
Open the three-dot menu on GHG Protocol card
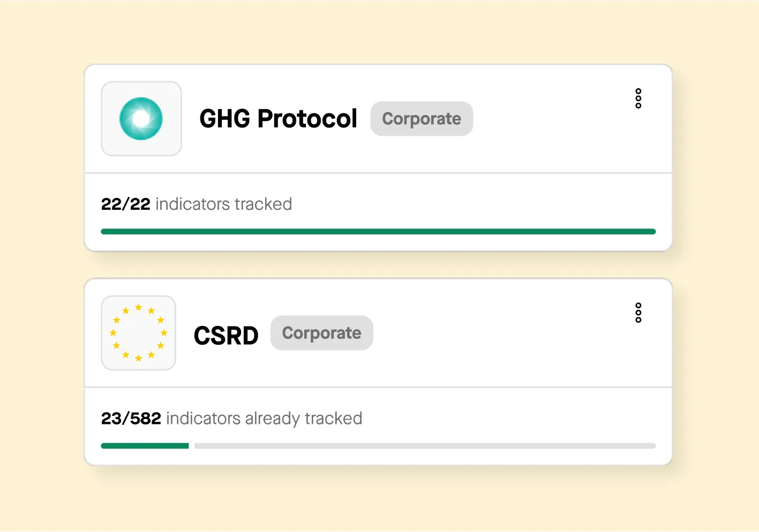(x=638, y=98)
